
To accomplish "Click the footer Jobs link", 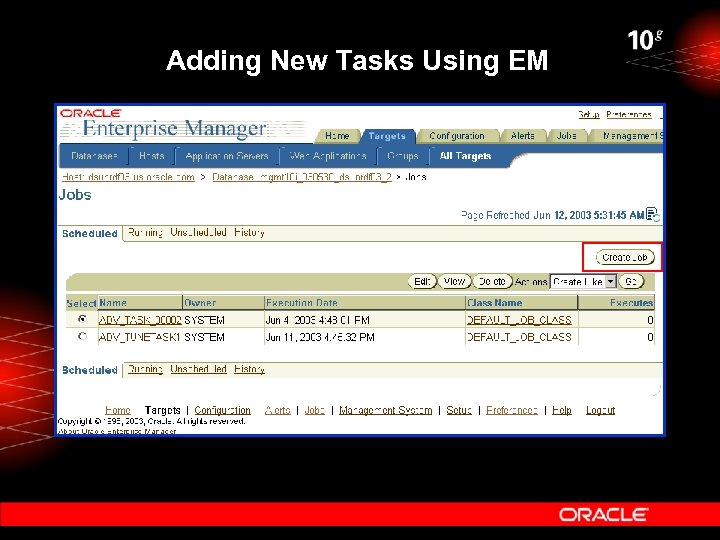I will pos(315,410).
